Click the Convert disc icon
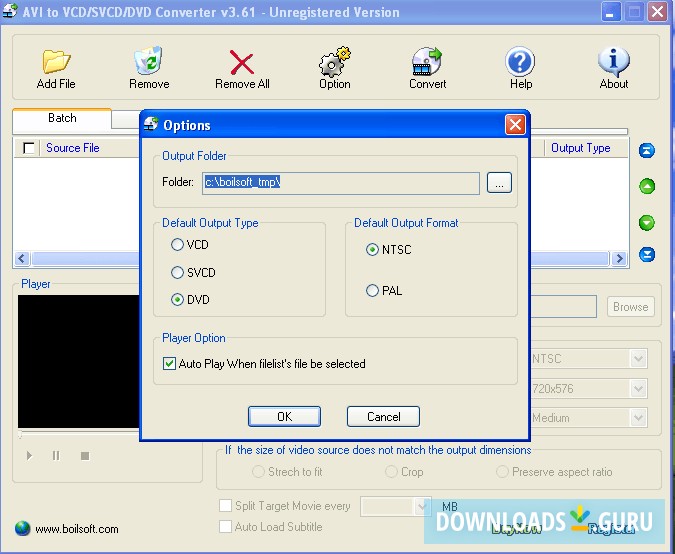 [x=427, y=61]
